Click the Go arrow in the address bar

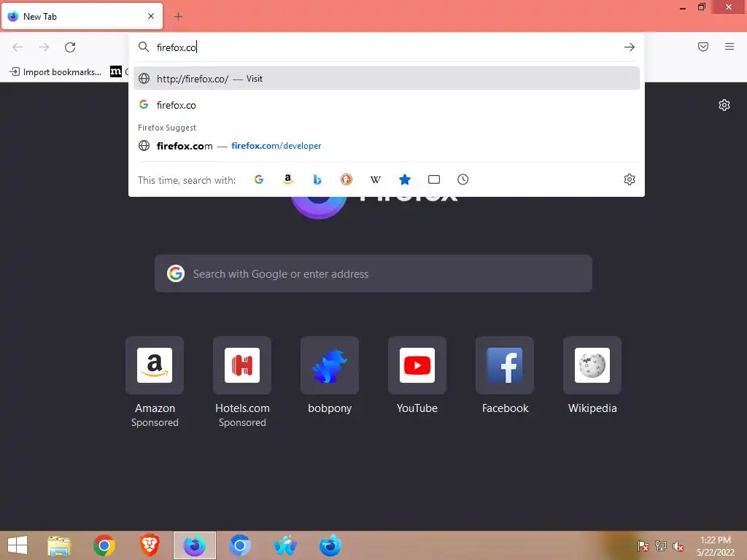(630, 47)
